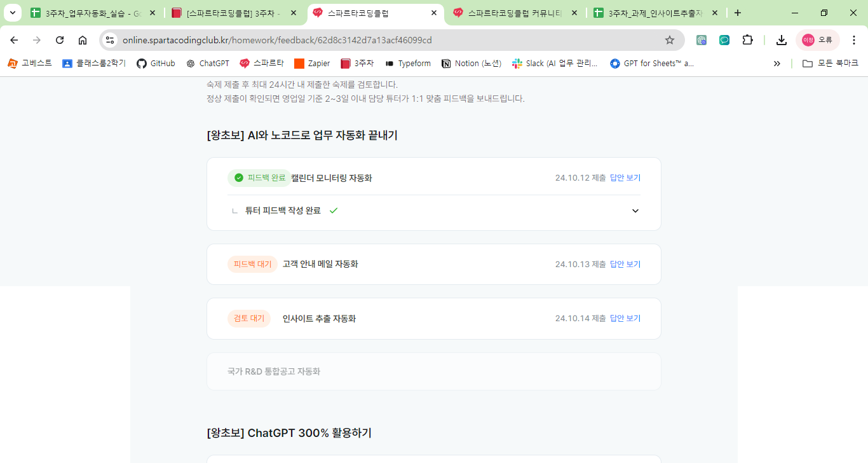Close the 스파르타코딩클럽 커뮤니티 tab
The image size is (868, 463).
point(574,13)
